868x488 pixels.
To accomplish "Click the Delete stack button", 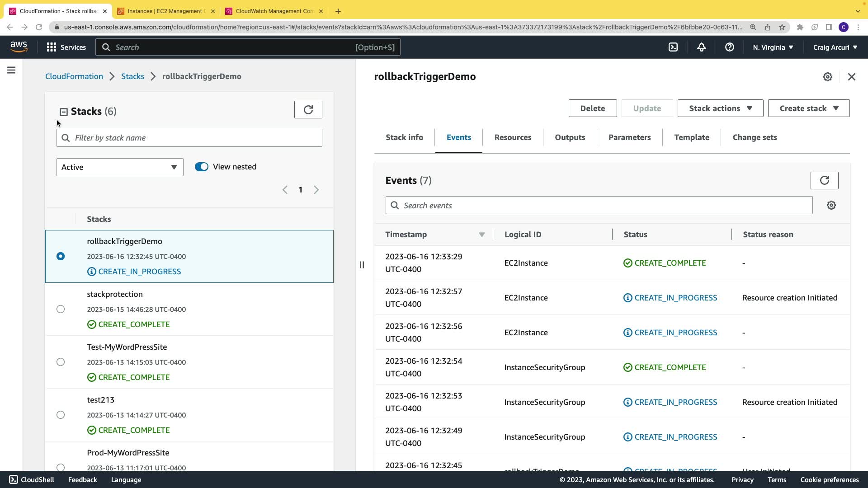I will pyautogui.click(x=592, y=108).
